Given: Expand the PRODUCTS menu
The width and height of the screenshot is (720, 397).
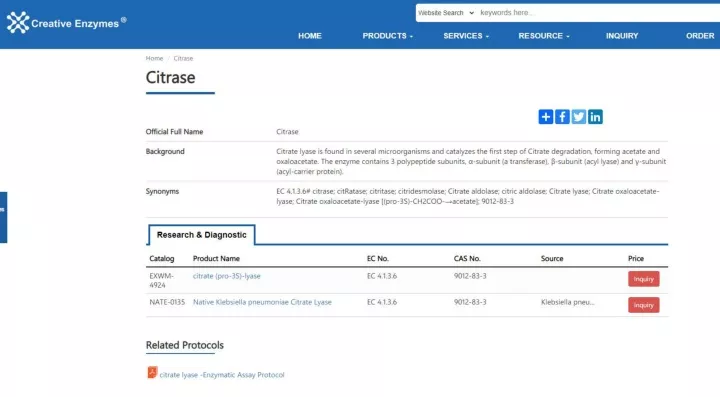Looking at the screenshot, I should coord(388,36).
